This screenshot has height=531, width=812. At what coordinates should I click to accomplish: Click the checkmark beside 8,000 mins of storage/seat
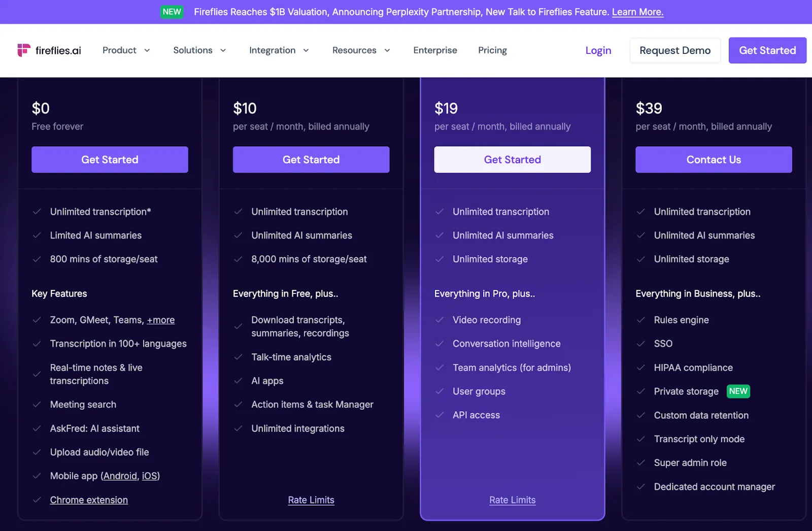click(238, 259)
